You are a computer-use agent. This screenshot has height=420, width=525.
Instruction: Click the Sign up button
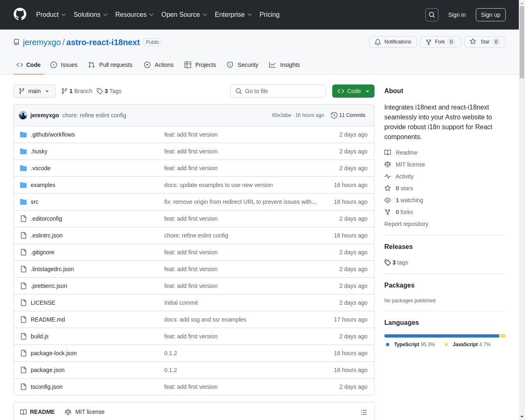tap(491, 15)
